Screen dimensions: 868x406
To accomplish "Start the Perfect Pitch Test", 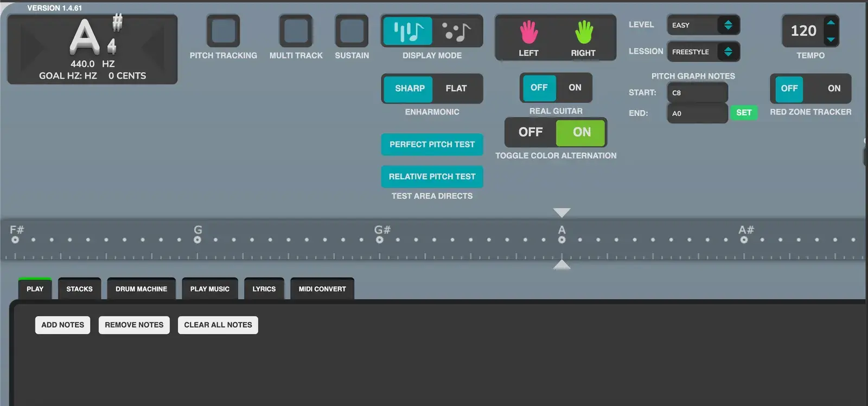I will pyautogui.click(x=432, y=145).
